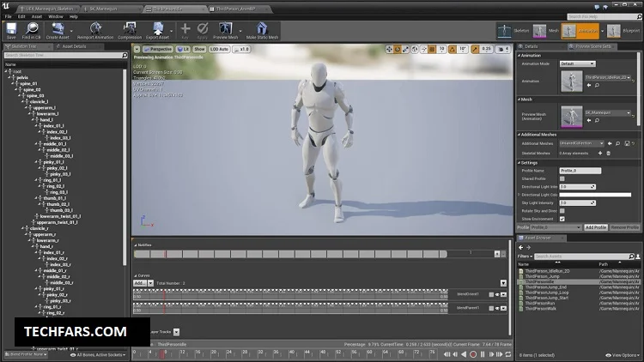Toggle grid snapping in the viewport
Viewport: 644px width, 362px height.
pos(432,49)
